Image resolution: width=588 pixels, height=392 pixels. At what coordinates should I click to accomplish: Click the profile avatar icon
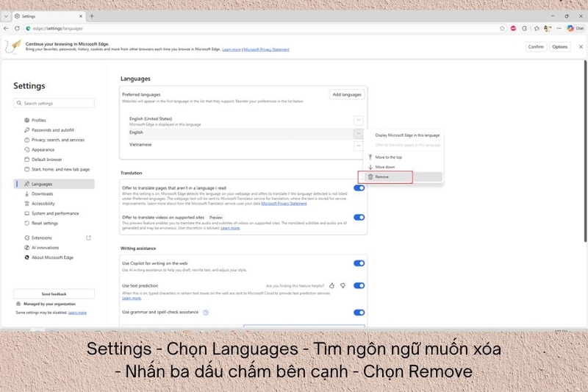click(x=548, y=29)
